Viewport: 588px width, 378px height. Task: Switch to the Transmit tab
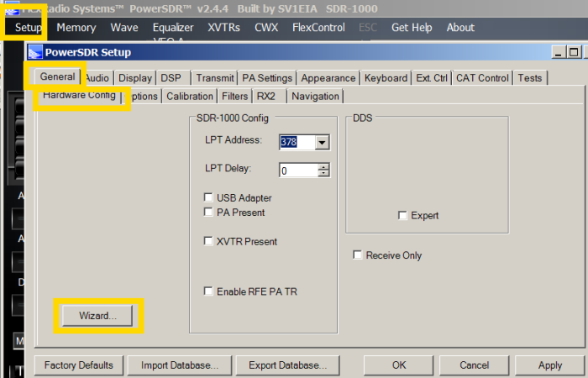point(215,78)
